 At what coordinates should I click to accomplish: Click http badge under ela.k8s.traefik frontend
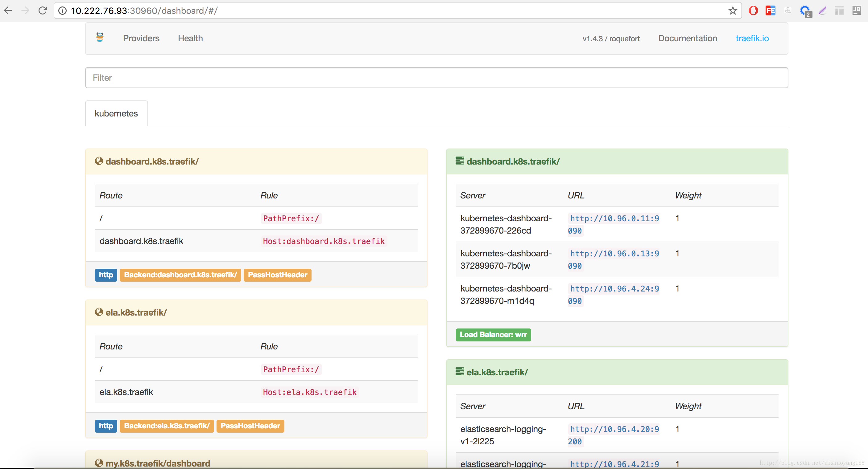pyautogui.click(x=106, y=426)
